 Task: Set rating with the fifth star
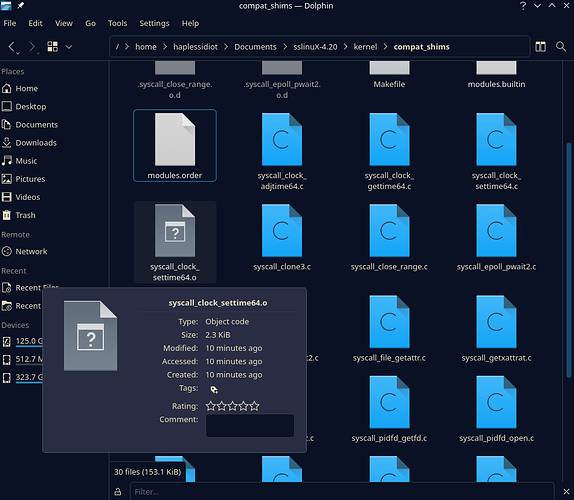click(255, 406)
